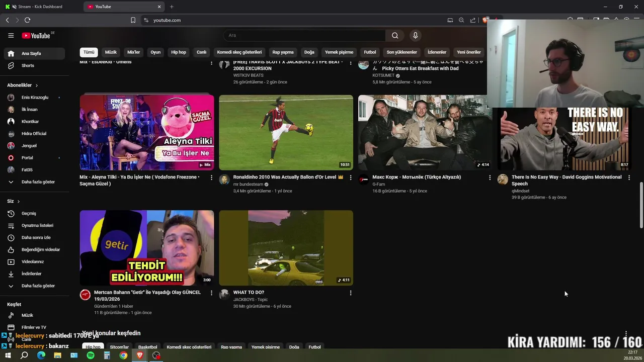The image size is (644, 362).
Task: Open Hidra Official subscription channel
Action: (34, 134)
